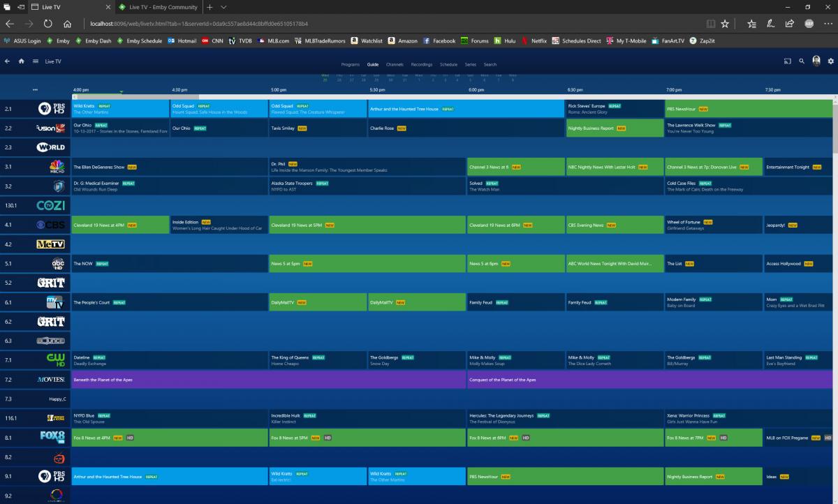Select MeTV channel 4.2 logo
Screen dimensions: 838x504
point(51,244)
